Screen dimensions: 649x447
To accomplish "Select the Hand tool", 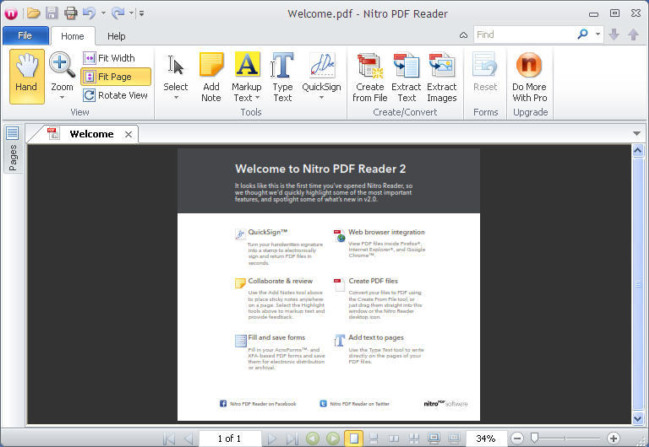I will coord(27,77).
